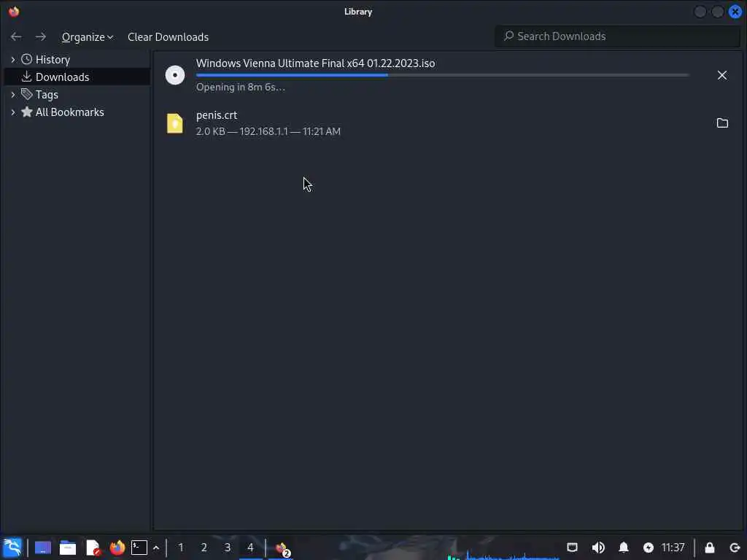Select Tags in the sidebar
The image size is (747, 560).
pos(47,95)
